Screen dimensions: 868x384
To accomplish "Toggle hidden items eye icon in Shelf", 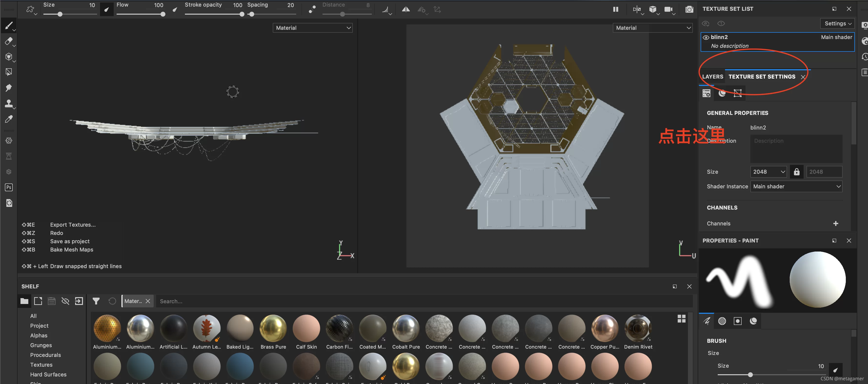I will [65, 301].
